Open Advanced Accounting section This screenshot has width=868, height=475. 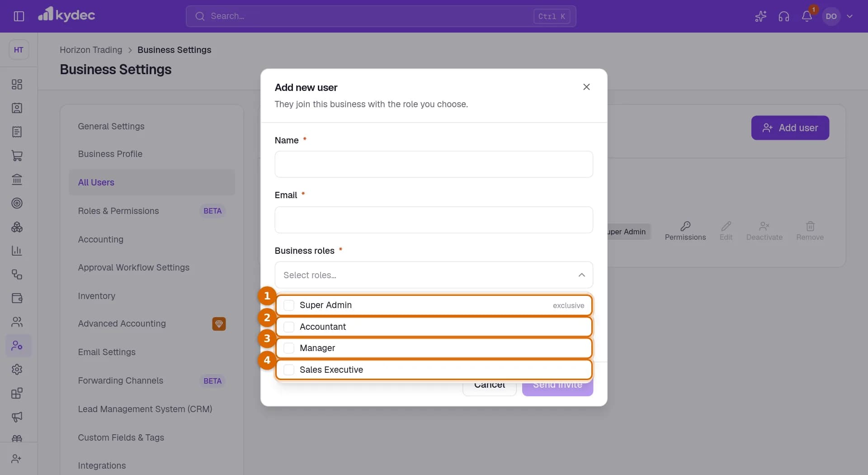click(152, 323)
